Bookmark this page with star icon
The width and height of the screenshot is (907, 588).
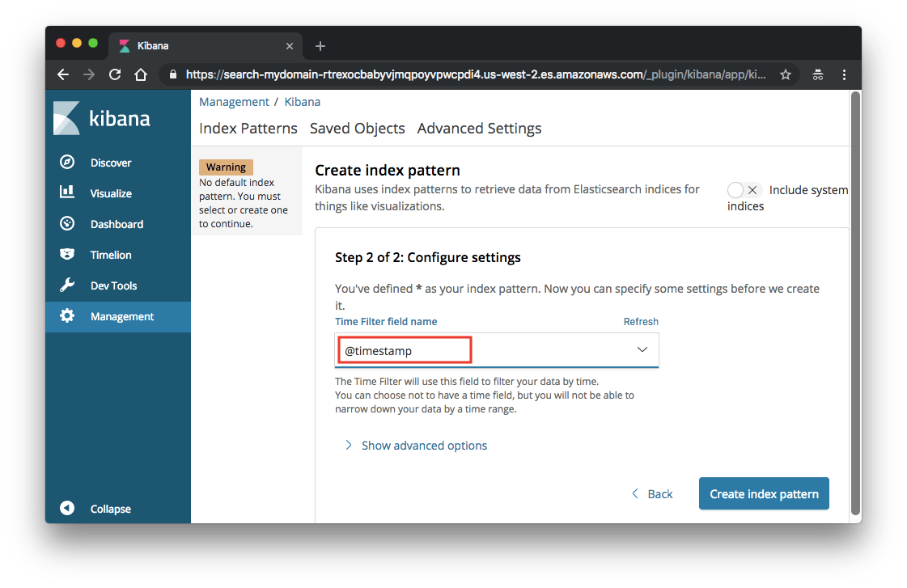[786, 74]
